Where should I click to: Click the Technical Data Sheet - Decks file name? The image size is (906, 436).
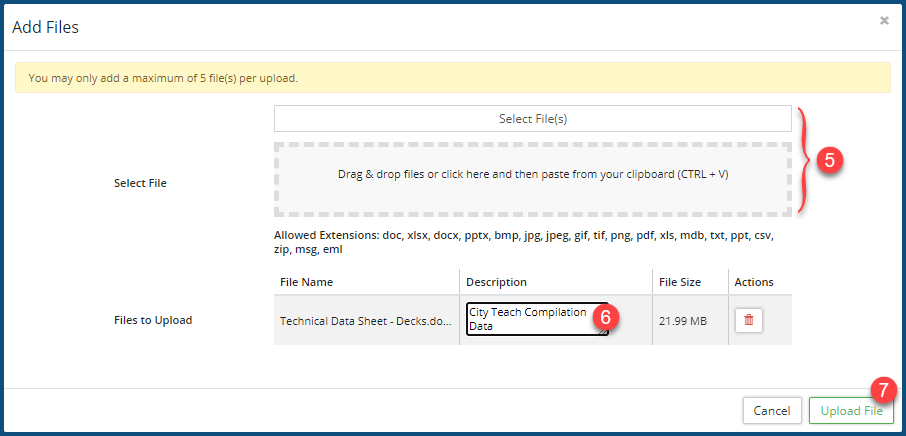[365, 321]
